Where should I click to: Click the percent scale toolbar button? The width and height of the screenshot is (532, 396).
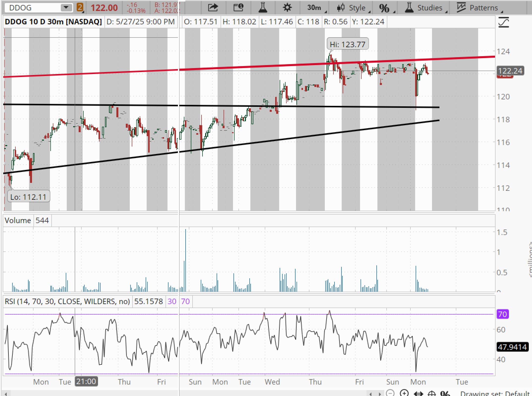click(384, 8)
